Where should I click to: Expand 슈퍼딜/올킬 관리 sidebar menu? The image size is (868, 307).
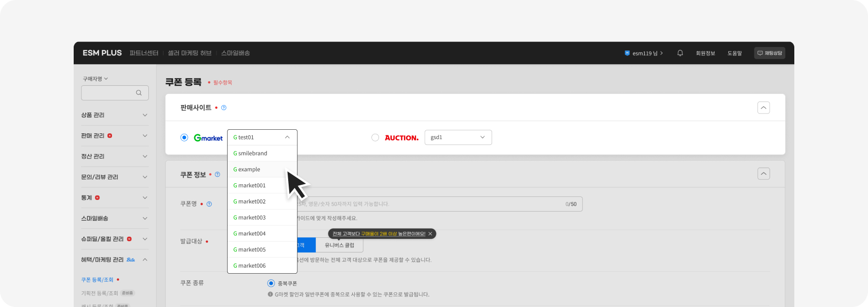click(115, 239)
